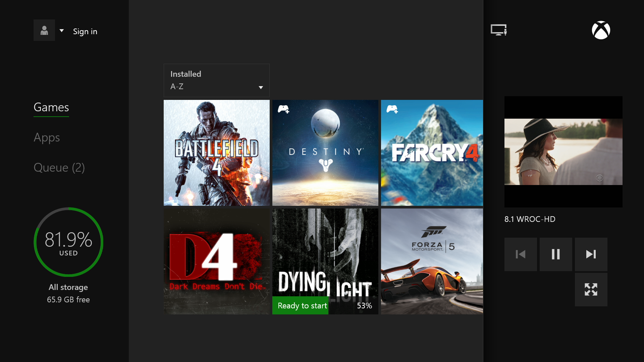644x362 pixels.
Task: Expand the account switcher arrow beside avatar
Action: (x=61, y=31)
